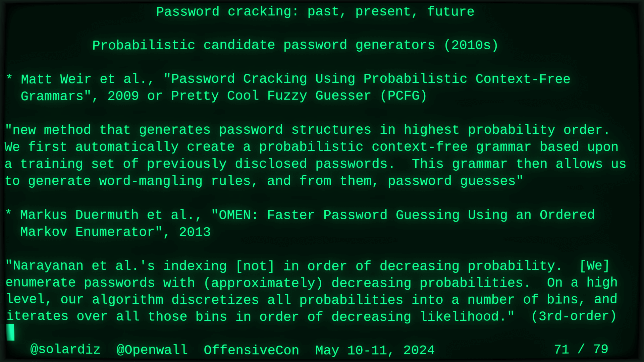The width and height of the screenshot is (644, 362).
Task: Click the author name "Markus Duermuth"
Action: tap(79, 215)
